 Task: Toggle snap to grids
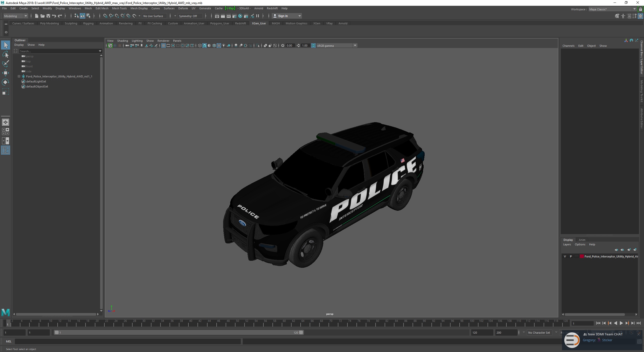(x=105, y=16)
